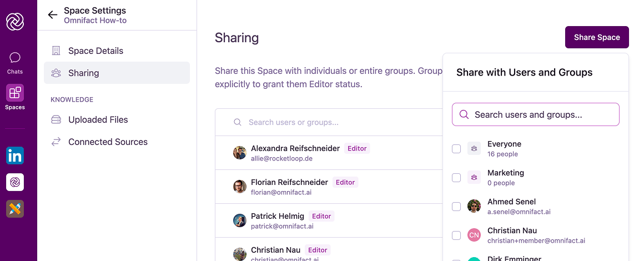Open the Chats section icon

15,57
